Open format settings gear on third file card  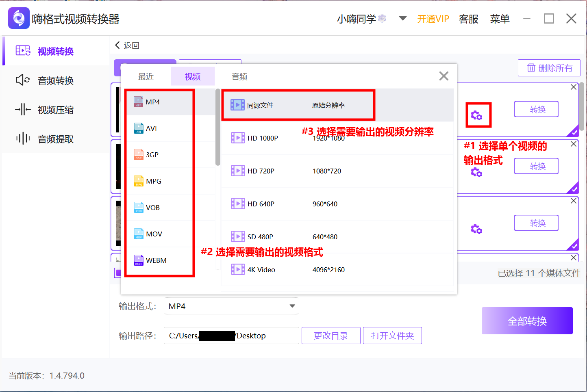[476, 230]
